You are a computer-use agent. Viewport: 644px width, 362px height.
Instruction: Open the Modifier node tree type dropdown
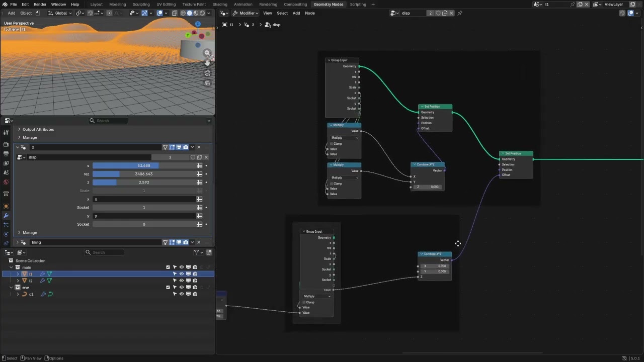click(x=246, y=13)
